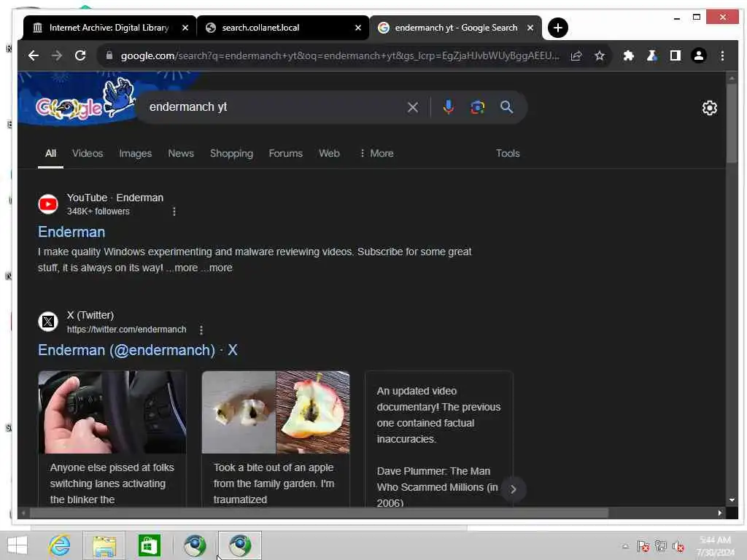Select the Web search filter
The width and height of the screenshot is (747, 560).
(x=329, y=153)
